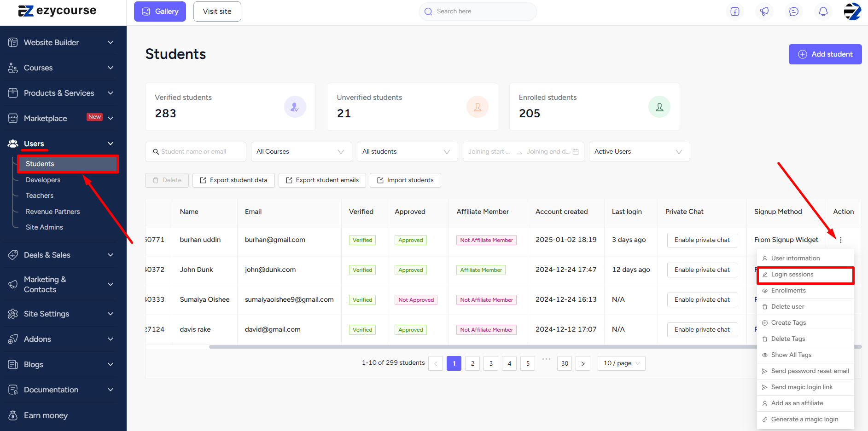Click the ezycourse logo
868x431 pixels.
click(57, 11)
